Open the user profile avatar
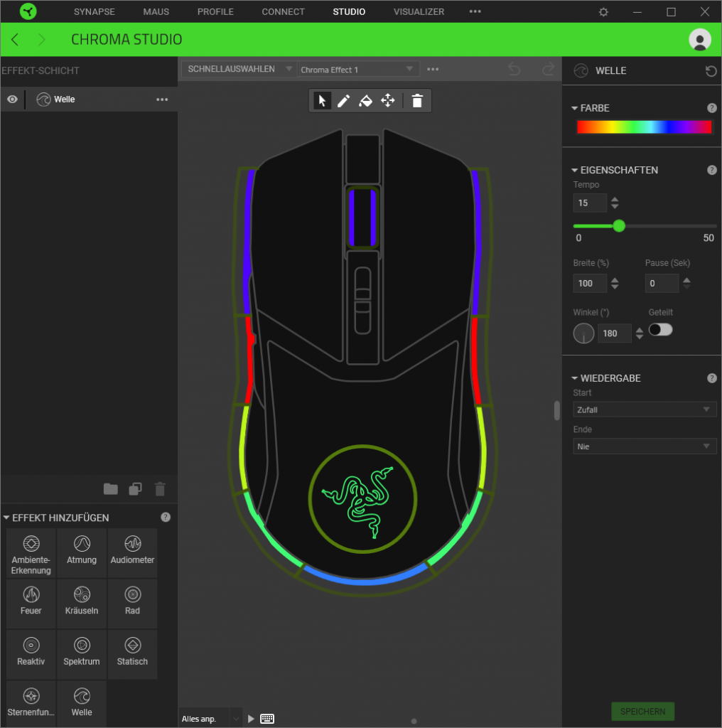The height and width of the screenshot is (728, 722). pyautogui.click(x=700, y=40)
